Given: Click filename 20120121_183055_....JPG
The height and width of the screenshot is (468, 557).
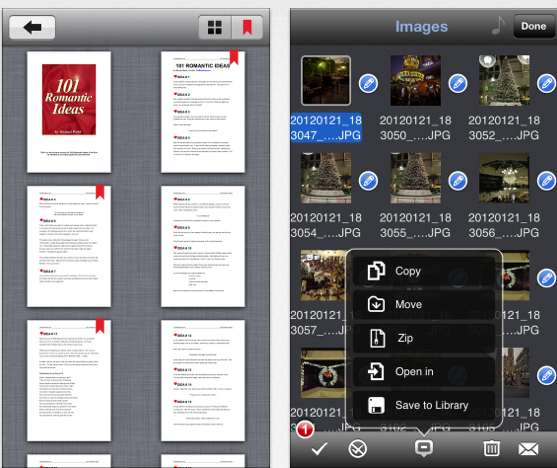Looking at the screenshot, I should click(416, 225).
